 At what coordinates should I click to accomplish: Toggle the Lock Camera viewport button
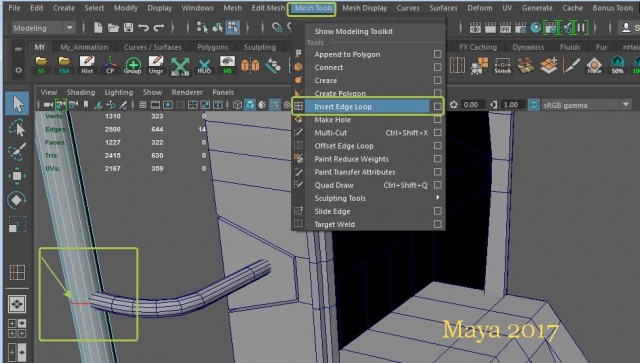(x=61, y=105)
